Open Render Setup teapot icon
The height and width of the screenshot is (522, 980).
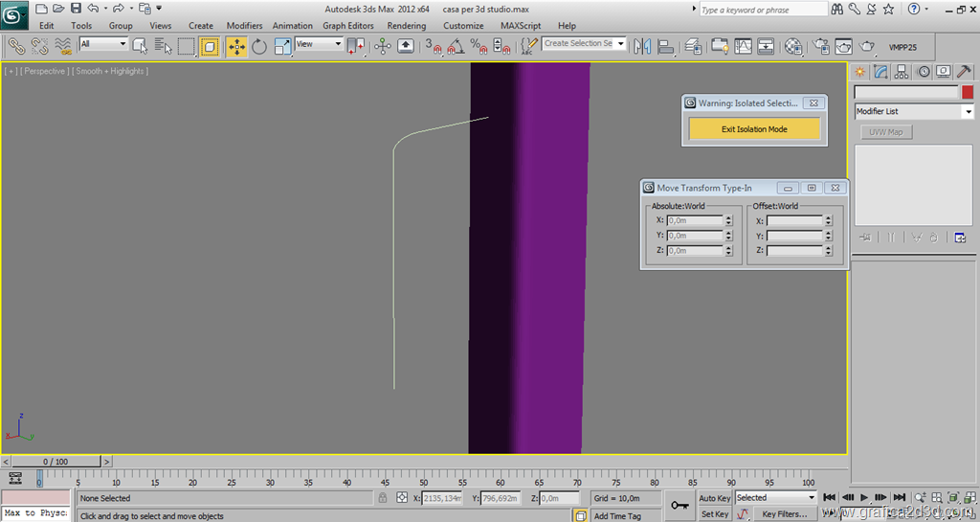[x=820, y=45]
